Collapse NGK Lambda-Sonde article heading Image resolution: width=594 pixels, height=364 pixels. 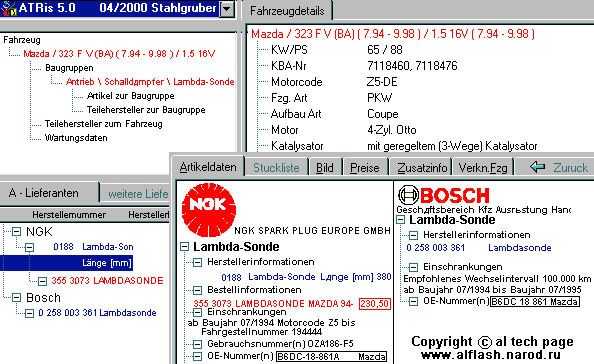click(184, 247)
